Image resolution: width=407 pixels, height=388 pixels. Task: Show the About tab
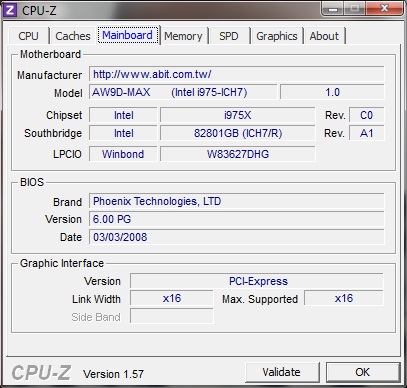[324, 36]
